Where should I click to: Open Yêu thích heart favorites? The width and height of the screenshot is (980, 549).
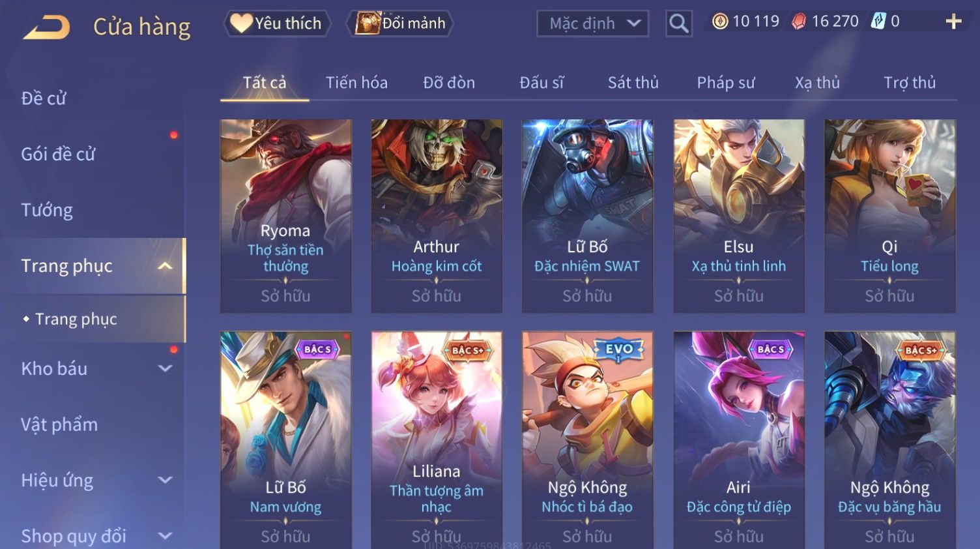click(x=277, y=23)
